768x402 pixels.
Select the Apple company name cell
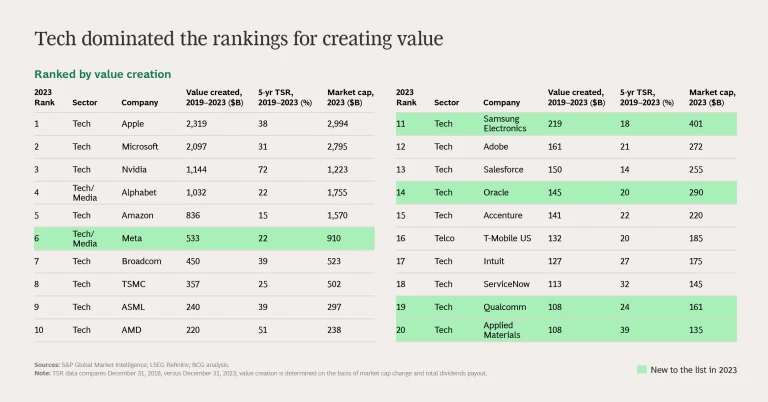(x=134, y=124)
